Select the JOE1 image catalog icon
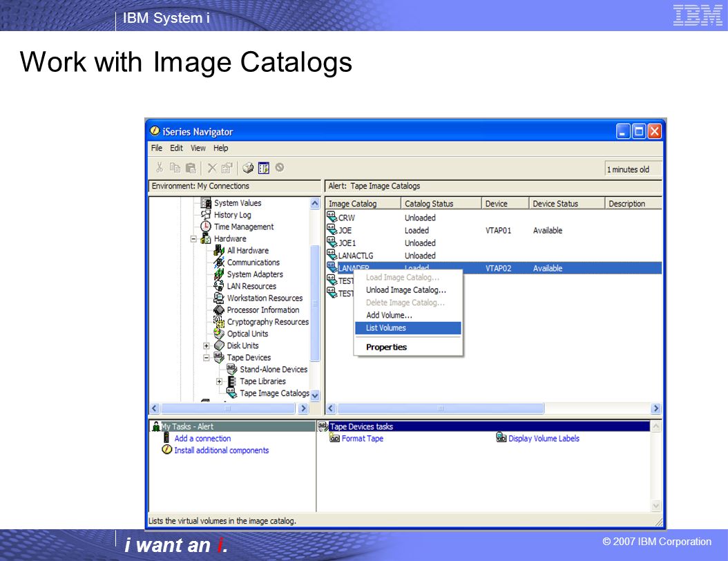Screen dimensions: 728x561 click(332, 242)
